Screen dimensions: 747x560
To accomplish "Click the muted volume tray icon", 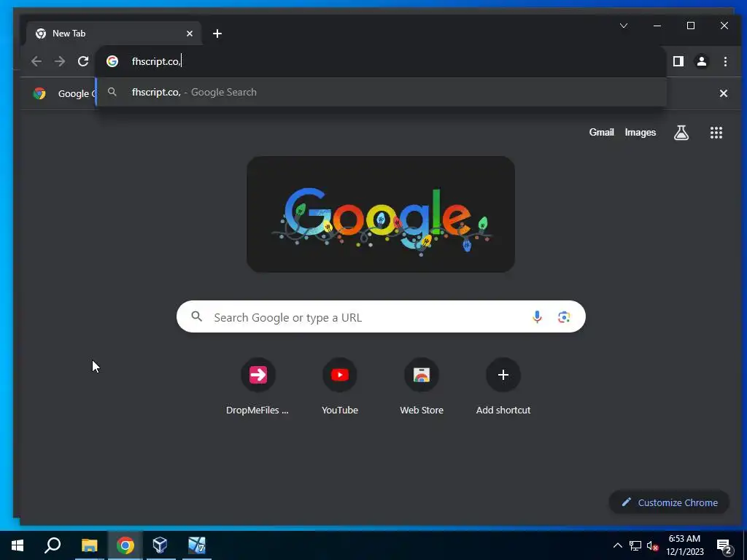I will (653, 546).
